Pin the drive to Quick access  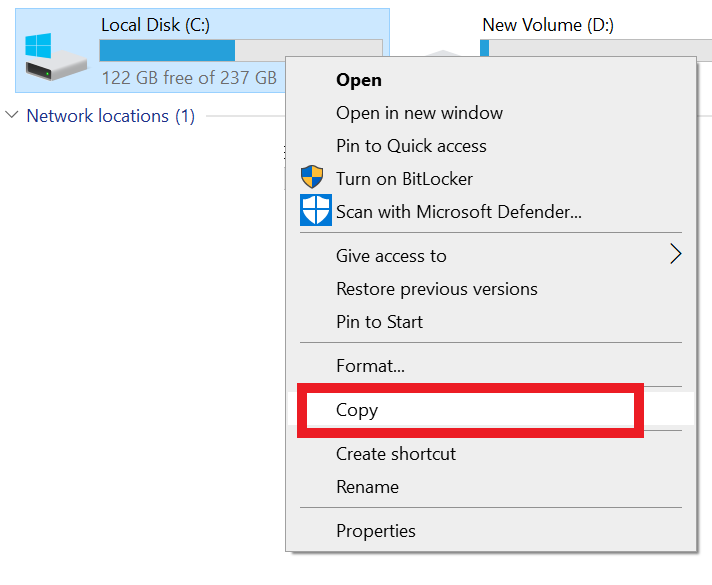point(411,146)
